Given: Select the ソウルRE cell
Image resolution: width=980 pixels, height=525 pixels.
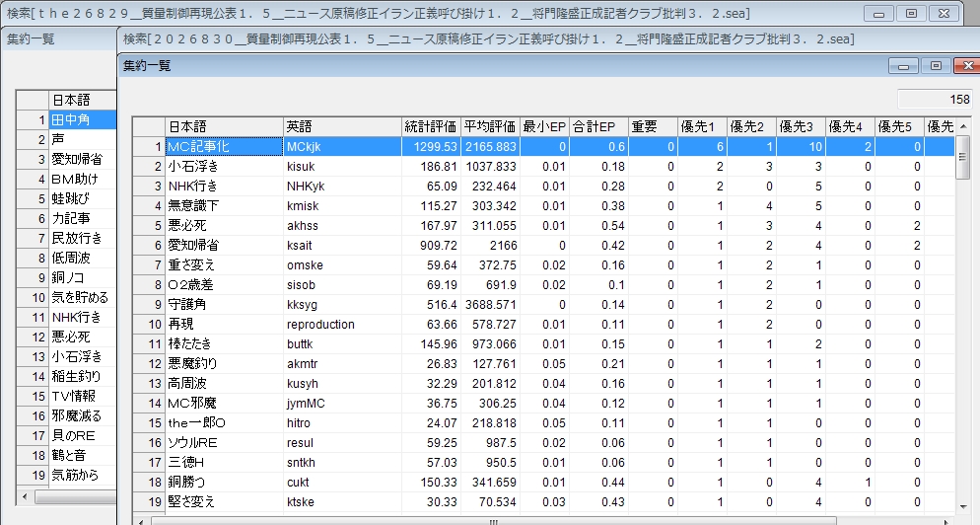Looking at the screenshot, I should point(224,442).
